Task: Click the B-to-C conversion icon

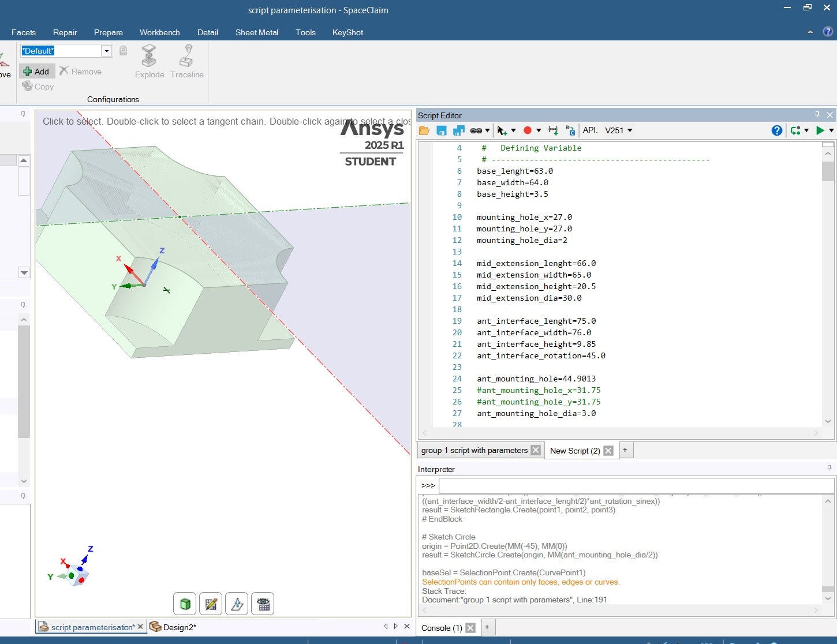Action: coord(570,130)
